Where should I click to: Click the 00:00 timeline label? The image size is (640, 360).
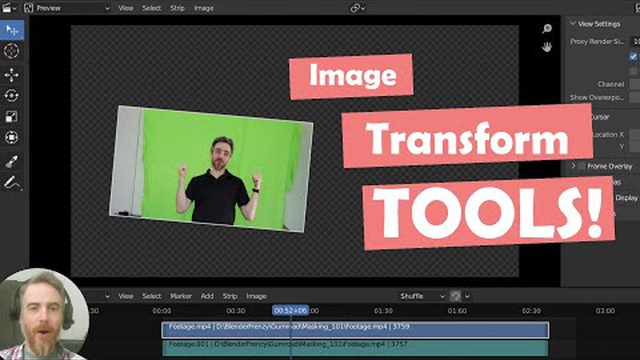(x=162, y=311)
